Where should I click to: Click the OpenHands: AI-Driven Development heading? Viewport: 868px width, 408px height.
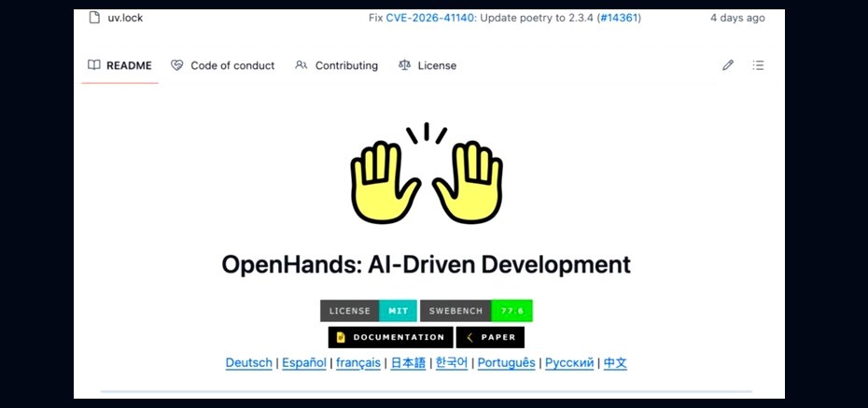click(427, 264)
